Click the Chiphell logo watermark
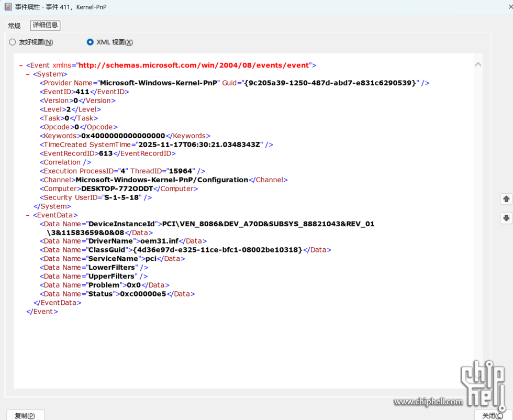 (x=483, y=384)
